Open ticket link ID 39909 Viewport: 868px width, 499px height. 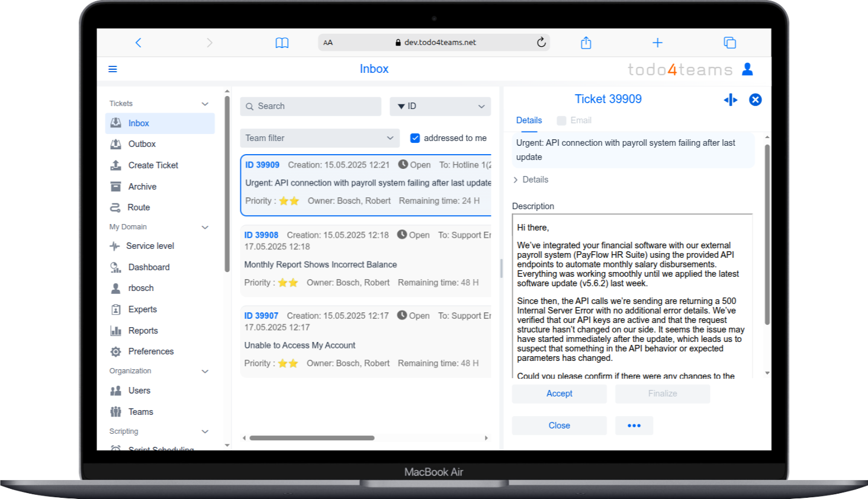tap(262, 165)
